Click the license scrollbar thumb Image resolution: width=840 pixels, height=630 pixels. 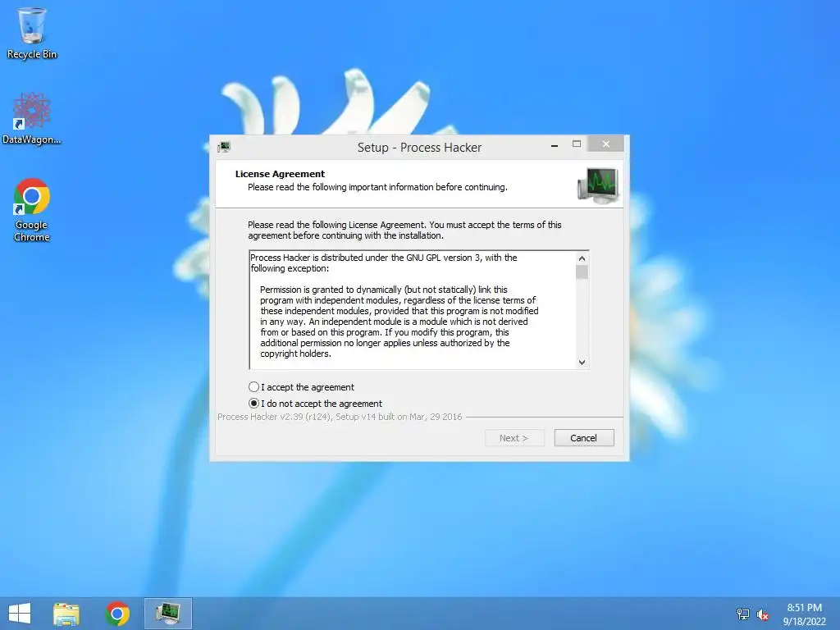tap(582, 272)
